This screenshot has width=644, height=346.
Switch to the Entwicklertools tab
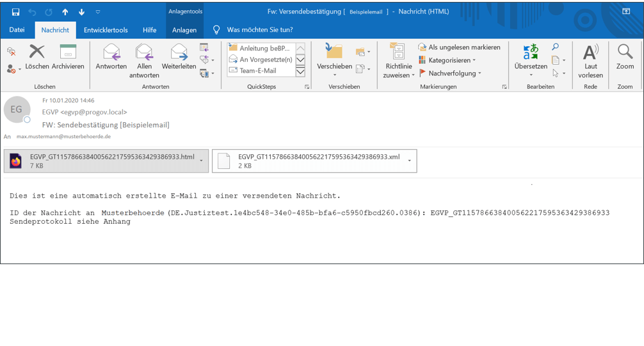[x=106, y=30]
